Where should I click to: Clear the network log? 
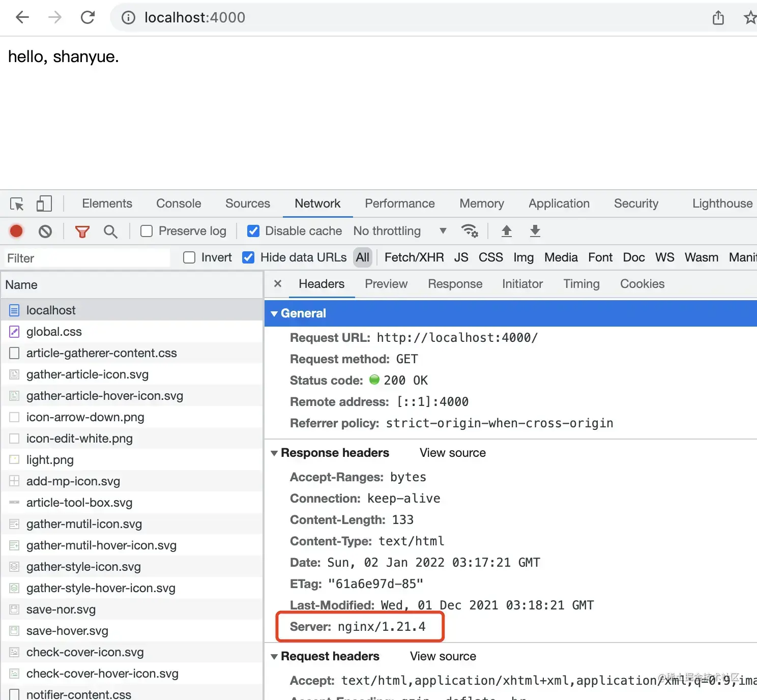tap(45, 231)
